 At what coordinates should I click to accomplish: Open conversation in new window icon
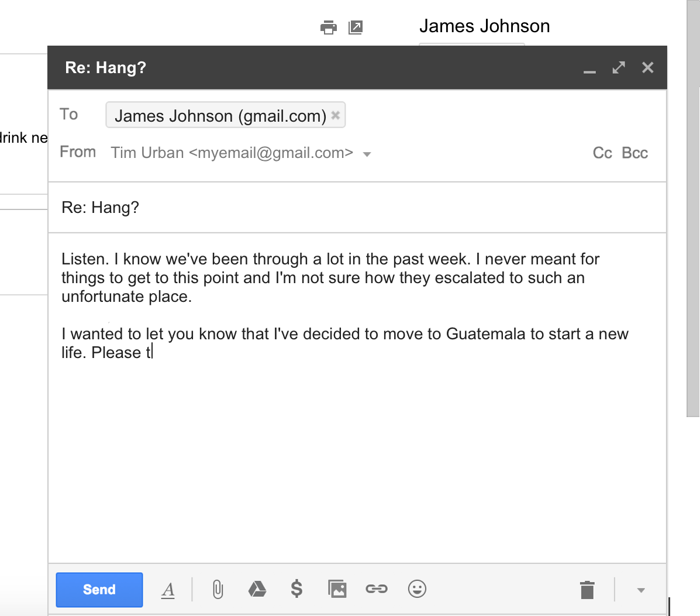click(356, 27)
